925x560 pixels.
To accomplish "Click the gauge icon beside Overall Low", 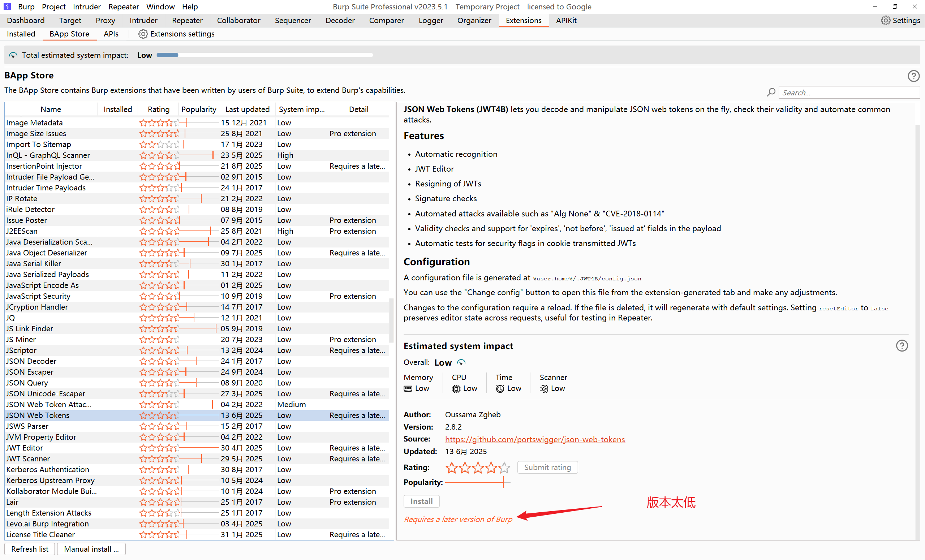I will [461, 362].
